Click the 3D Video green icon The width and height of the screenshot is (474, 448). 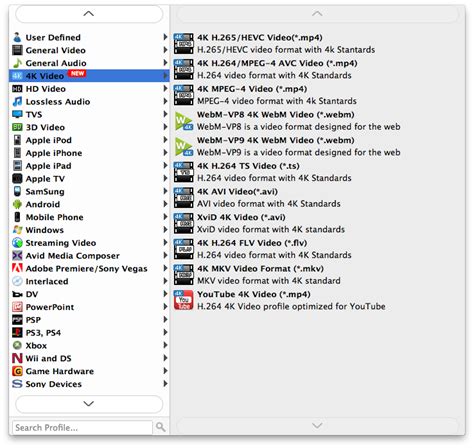pyautogui.click(x=17, y=127)
